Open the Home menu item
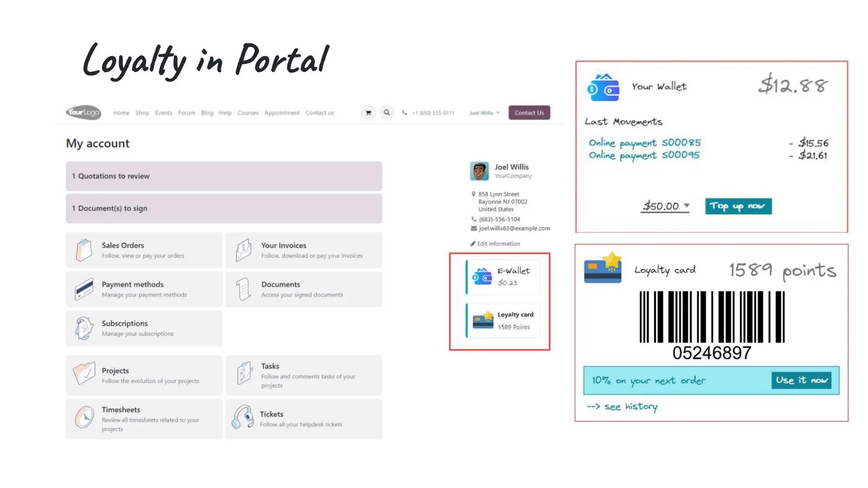Image resolution: width=868 pixels, height=488 pixels. click(x=121, y=113)
